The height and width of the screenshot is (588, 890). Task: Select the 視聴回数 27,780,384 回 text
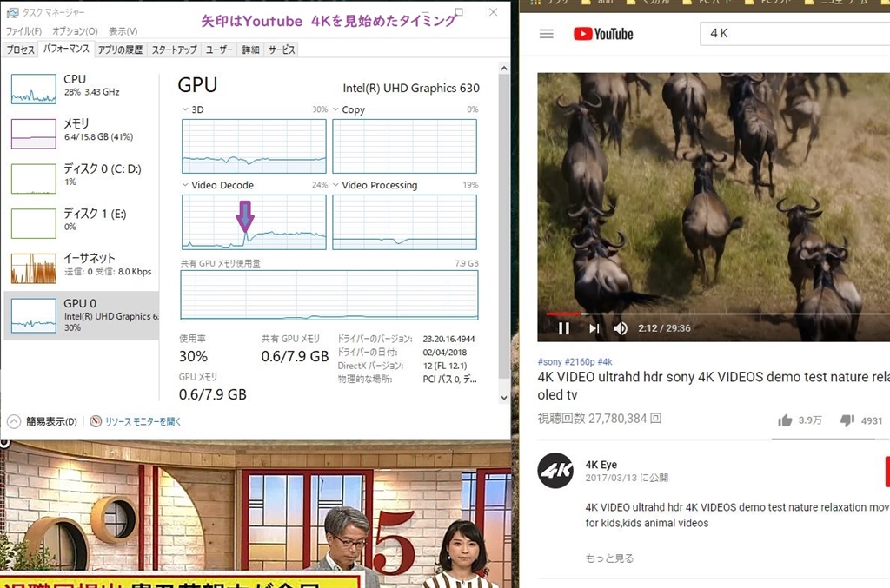coord(600,419)
